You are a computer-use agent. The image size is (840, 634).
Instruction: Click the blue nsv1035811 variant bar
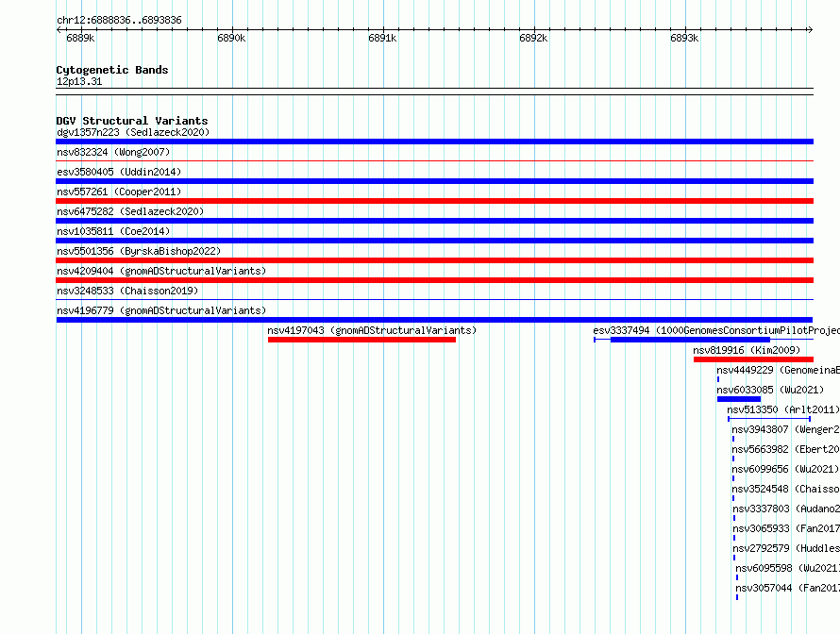click(434, 241)
